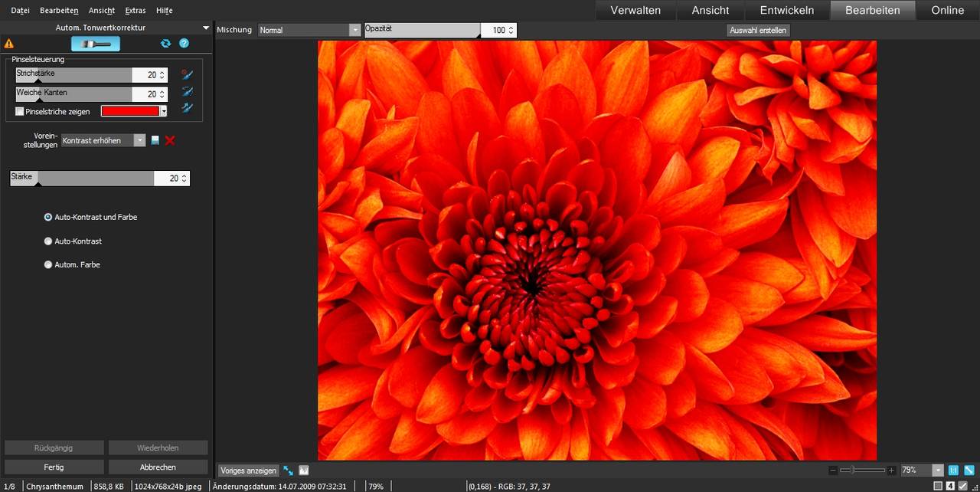Open help via the question mark icon
This screenshot has height=492, width=980.
[184, 44]
